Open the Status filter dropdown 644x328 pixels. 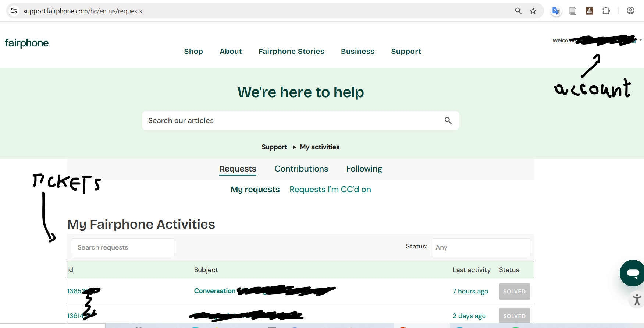[x=480, y=247]
